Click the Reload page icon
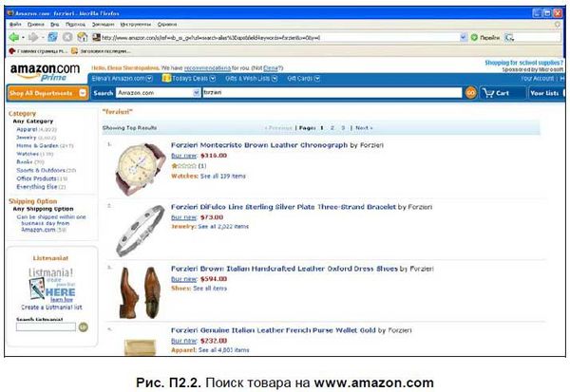This screenshot has width=570, height=392. point(52,37)
